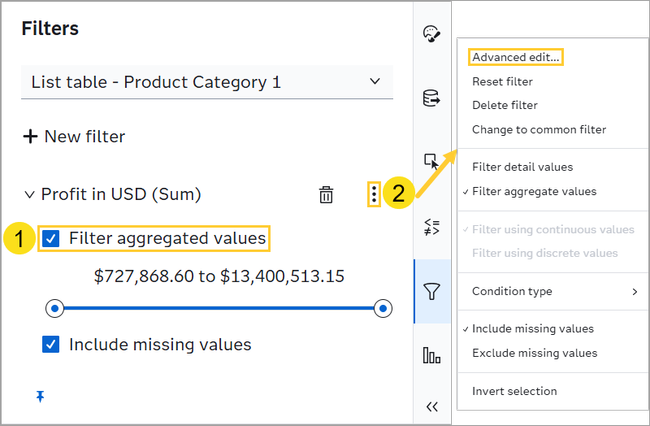Expand the Condition type submenu arrow

click(635, 292)
